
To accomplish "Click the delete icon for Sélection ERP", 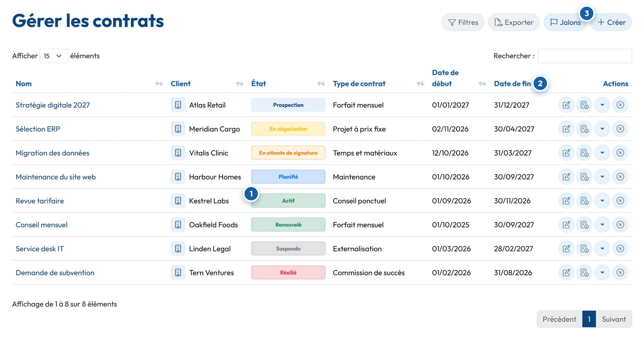I will tap(620, 129).
